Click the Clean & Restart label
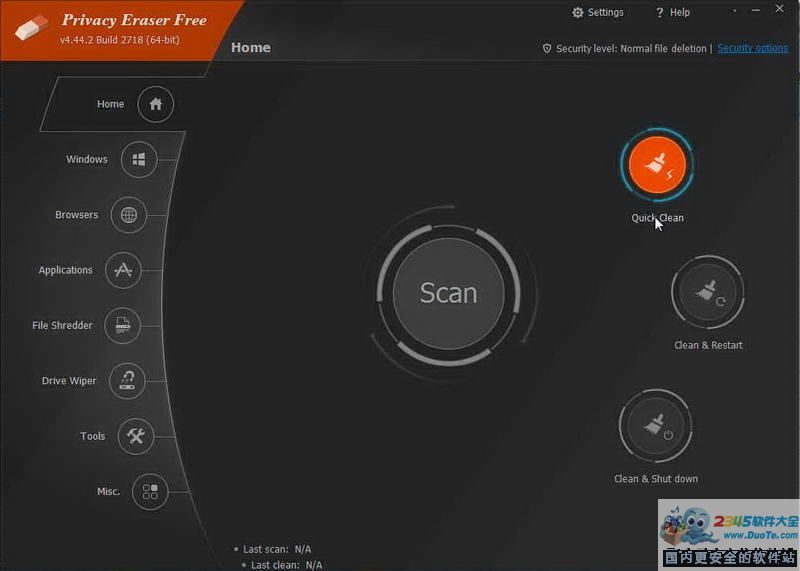Viewport: 800px width, 571px height. pos(708,345)
